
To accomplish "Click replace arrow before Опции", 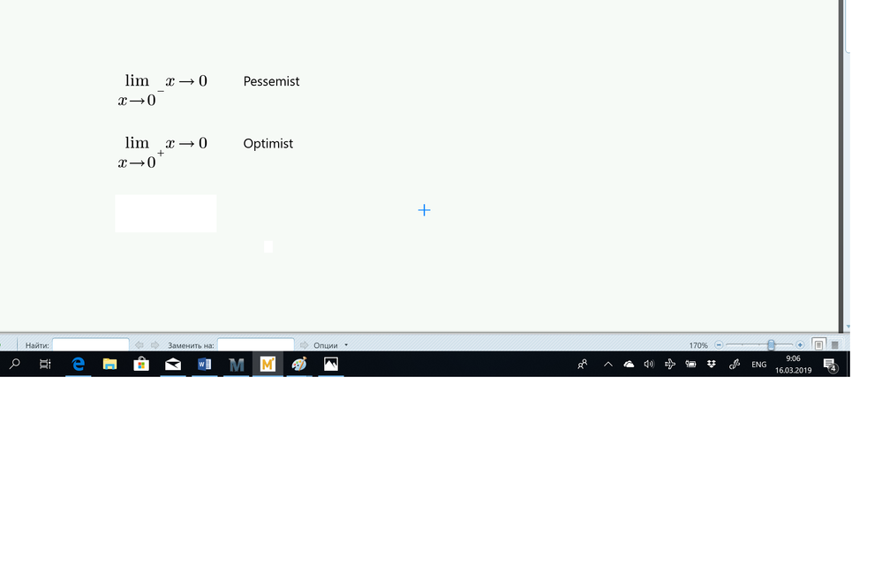I will [x=305, y=345].
